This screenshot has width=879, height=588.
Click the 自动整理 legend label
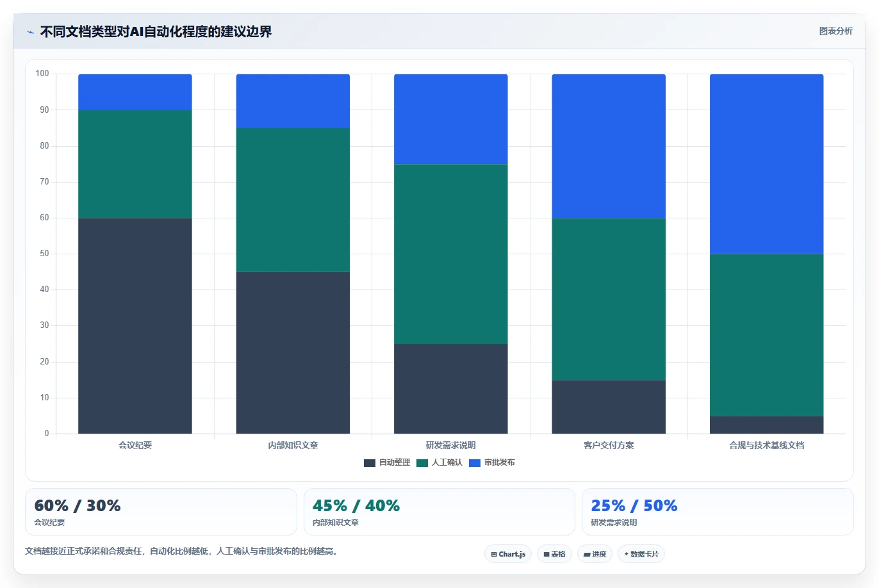(x=394, y=462)
